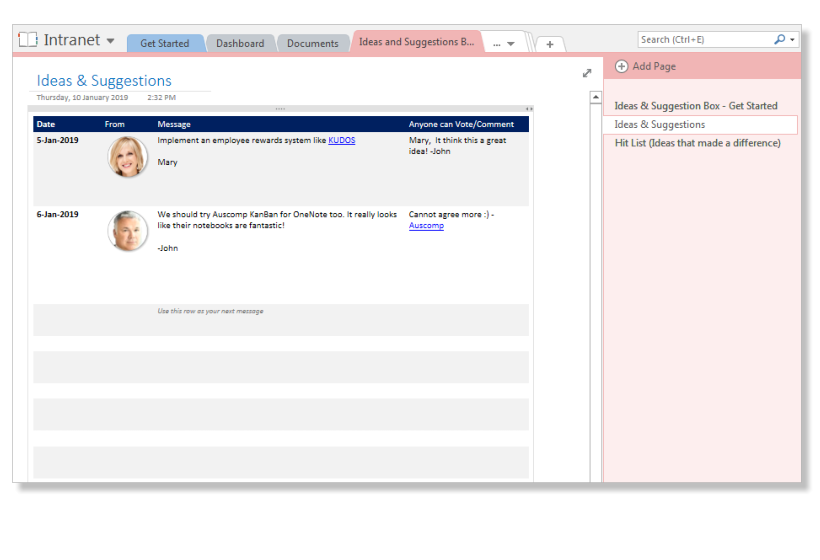
Task: Open the search scope dropdown arrow
Action: tap(792, 40)
